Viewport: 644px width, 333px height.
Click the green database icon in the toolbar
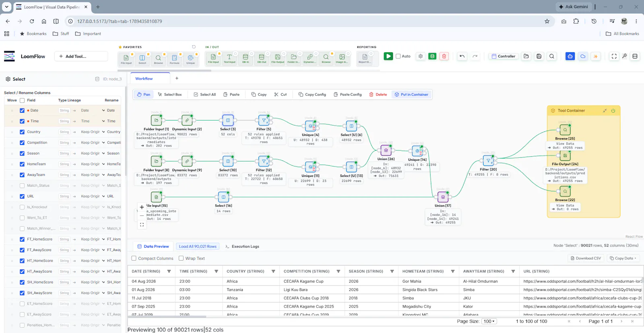pos(432,56)
